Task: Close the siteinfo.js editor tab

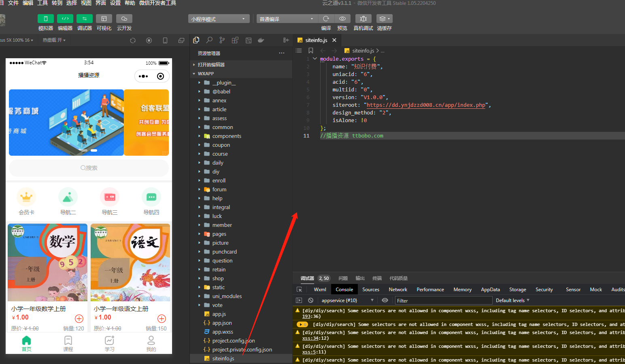Action: [334, 40]
